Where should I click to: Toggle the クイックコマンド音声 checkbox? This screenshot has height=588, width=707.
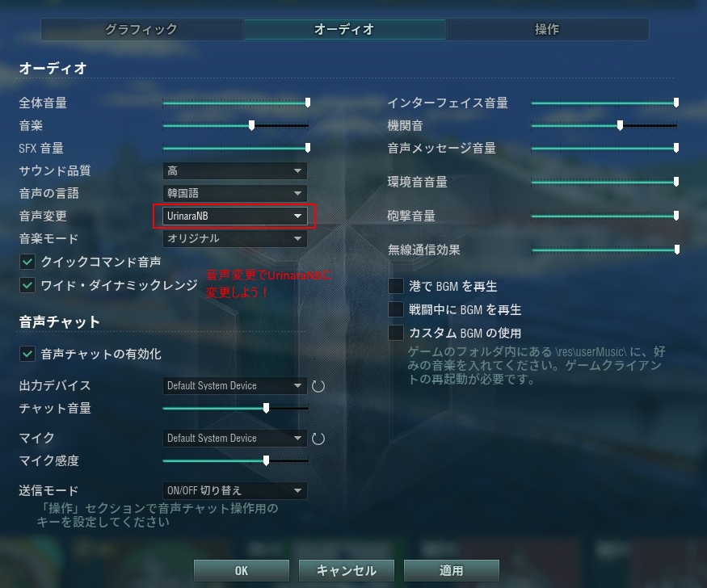tap(27, 262)
